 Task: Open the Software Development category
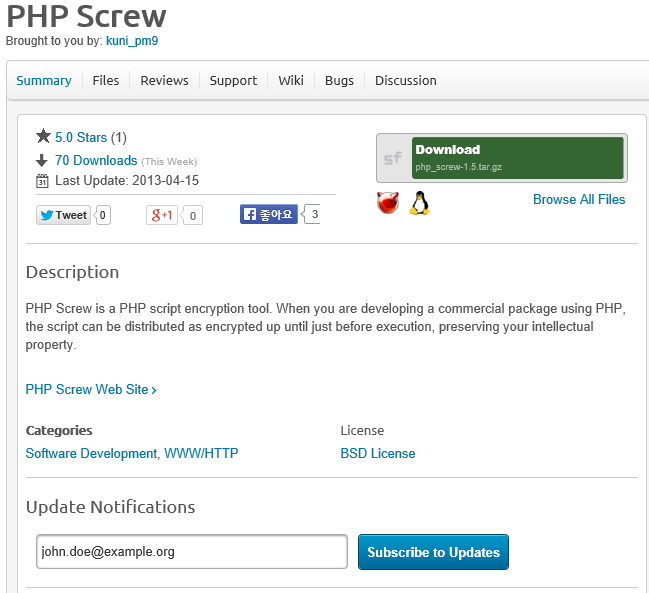tap(91, 454)
